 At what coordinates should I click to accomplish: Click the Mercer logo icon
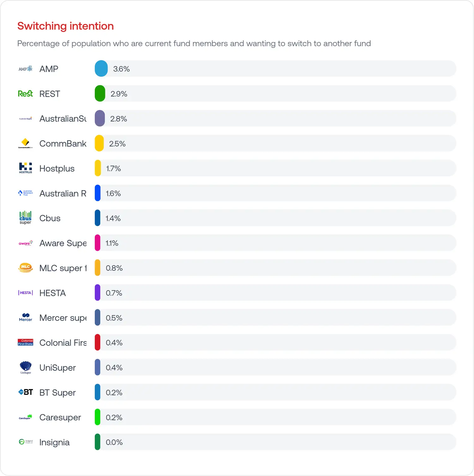25,317
